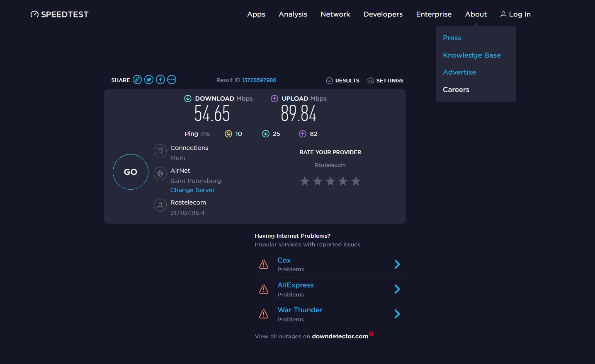
Task: Open the War Thunder outage link
Action: pos(300,310)
